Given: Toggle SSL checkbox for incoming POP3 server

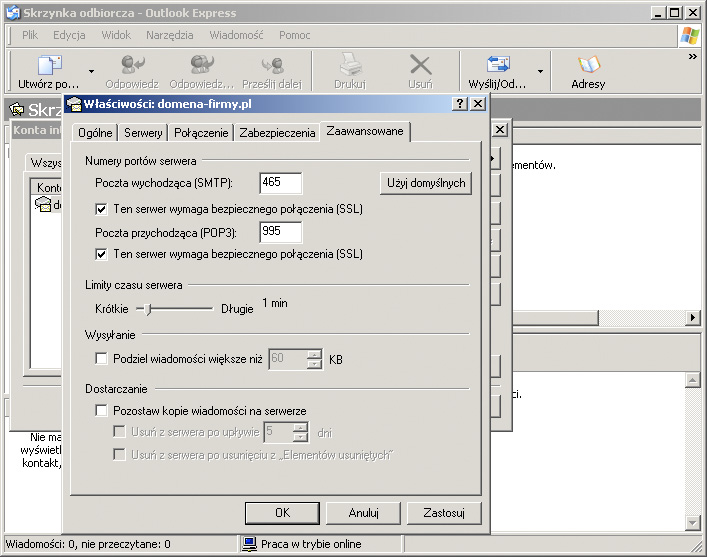Looking at the screenshot, I should [101, 254].
